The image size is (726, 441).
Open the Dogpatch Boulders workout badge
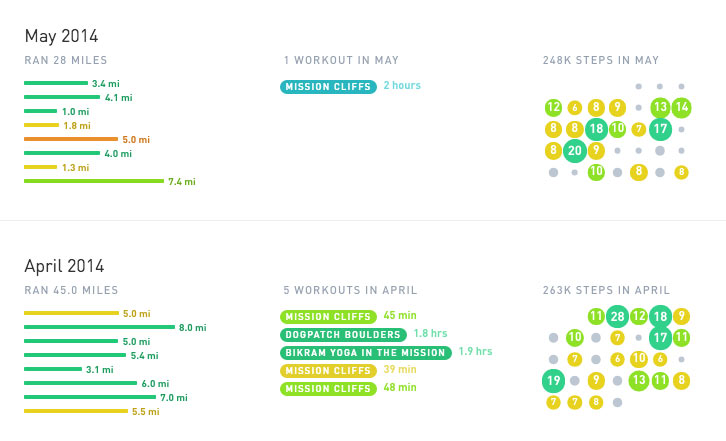point(343,334)
